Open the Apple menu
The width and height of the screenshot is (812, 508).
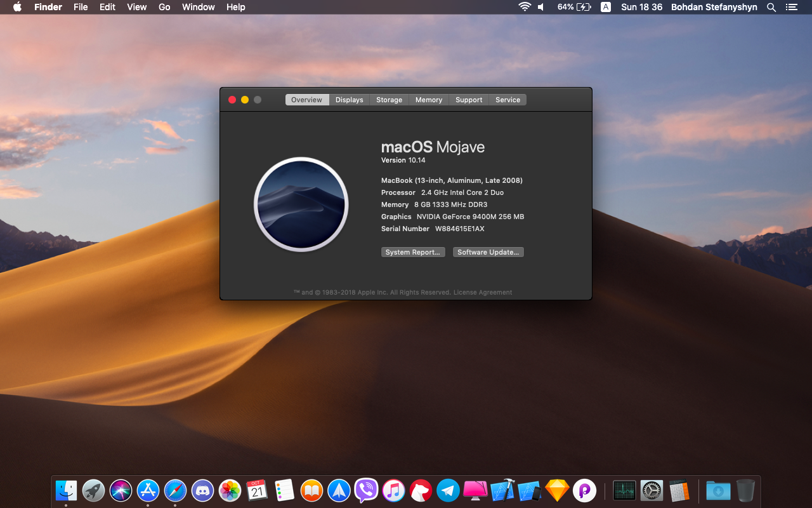17,7
